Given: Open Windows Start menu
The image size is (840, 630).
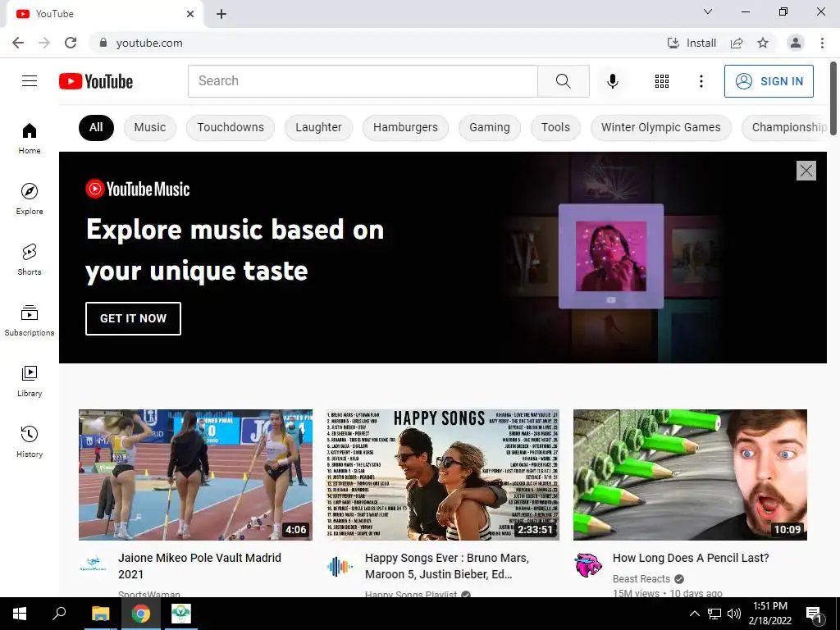Looking at the screenshot, I should click(x=20, y=614).
